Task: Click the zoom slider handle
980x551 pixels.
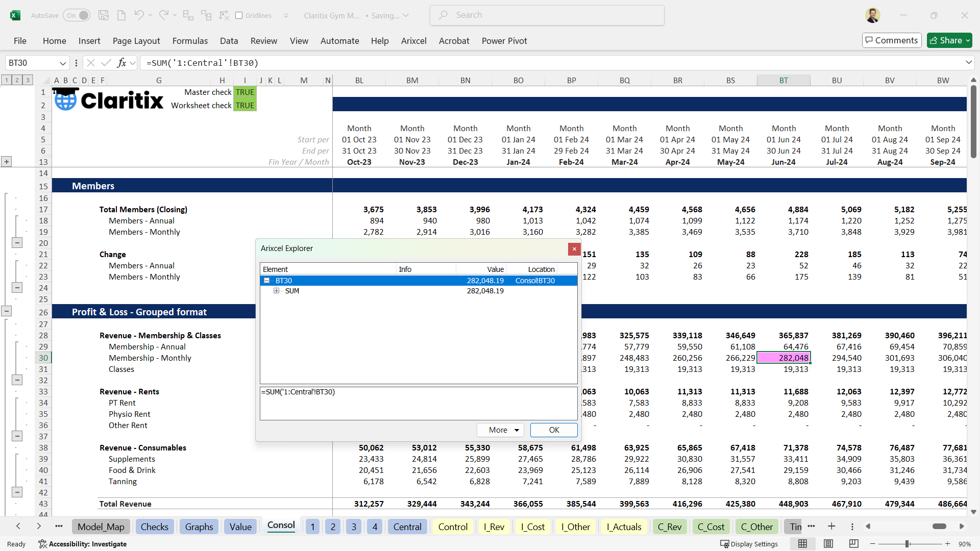Action: point(908,544)
